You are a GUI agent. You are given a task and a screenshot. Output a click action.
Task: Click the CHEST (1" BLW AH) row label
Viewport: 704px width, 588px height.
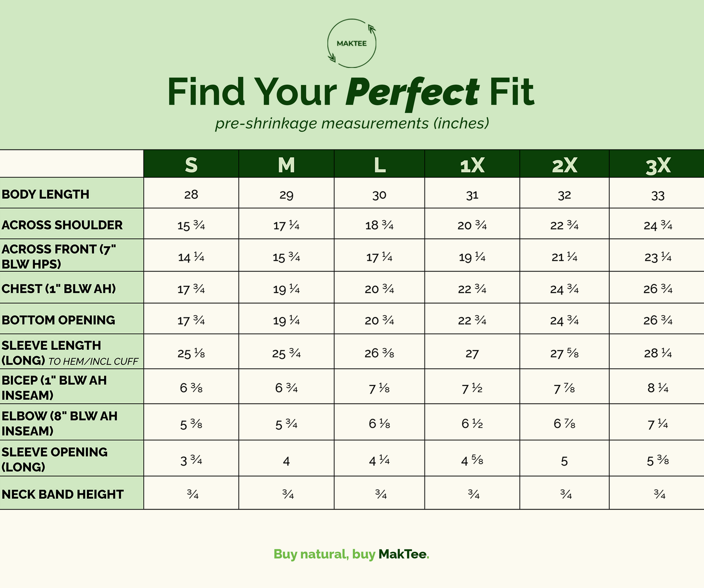point(59,289)
